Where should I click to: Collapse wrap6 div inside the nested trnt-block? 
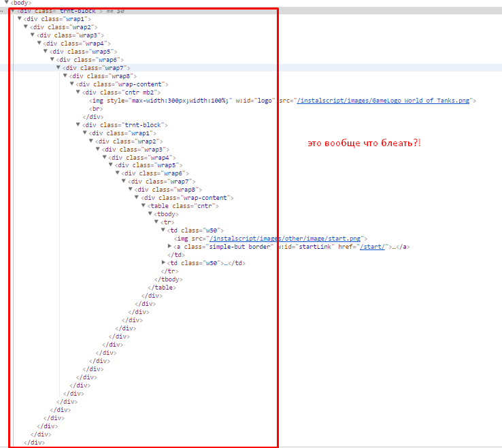118,173
